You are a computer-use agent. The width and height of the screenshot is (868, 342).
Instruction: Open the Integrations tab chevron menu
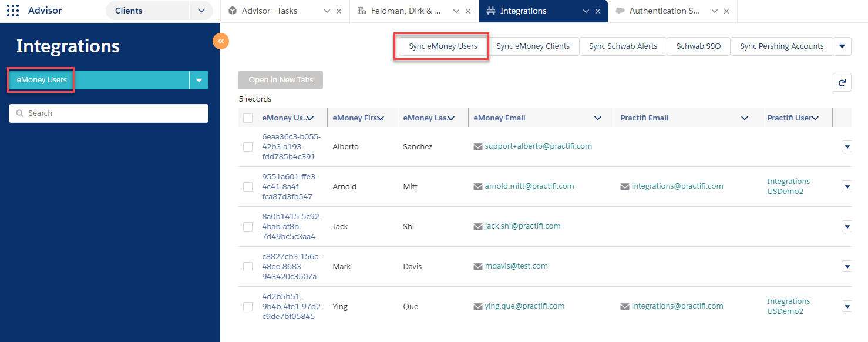tap(586, 11)
